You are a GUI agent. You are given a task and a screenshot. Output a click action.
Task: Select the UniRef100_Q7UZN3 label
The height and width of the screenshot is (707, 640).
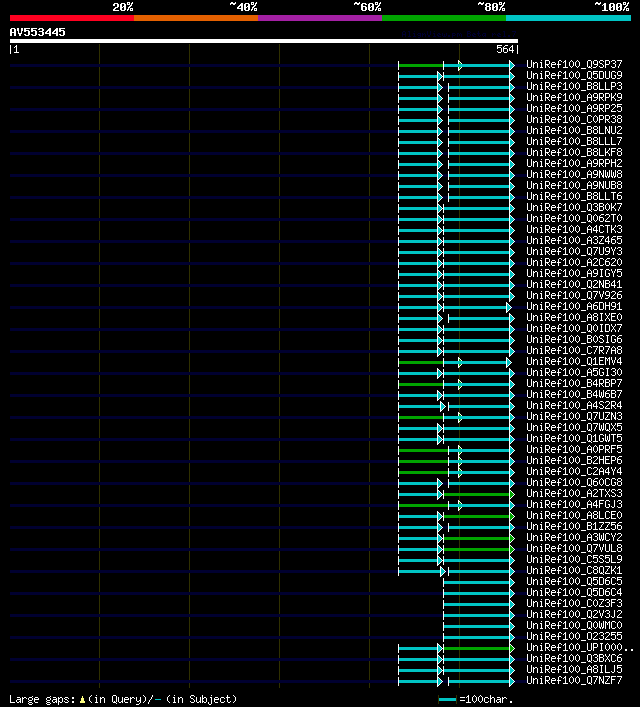(574, 416)
